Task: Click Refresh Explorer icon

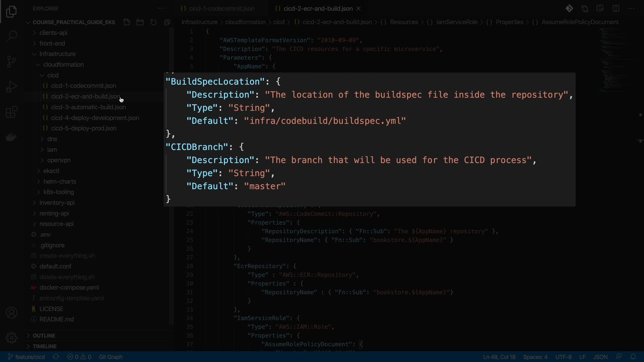Action: (153, 22)
